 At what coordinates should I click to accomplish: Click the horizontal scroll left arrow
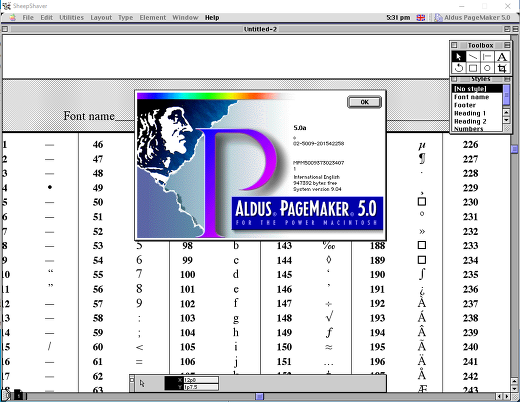click(499, 396)
